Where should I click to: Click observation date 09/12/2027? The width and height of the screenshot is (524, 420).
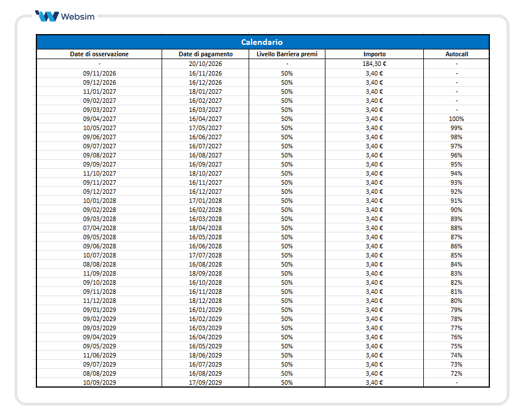99,192
